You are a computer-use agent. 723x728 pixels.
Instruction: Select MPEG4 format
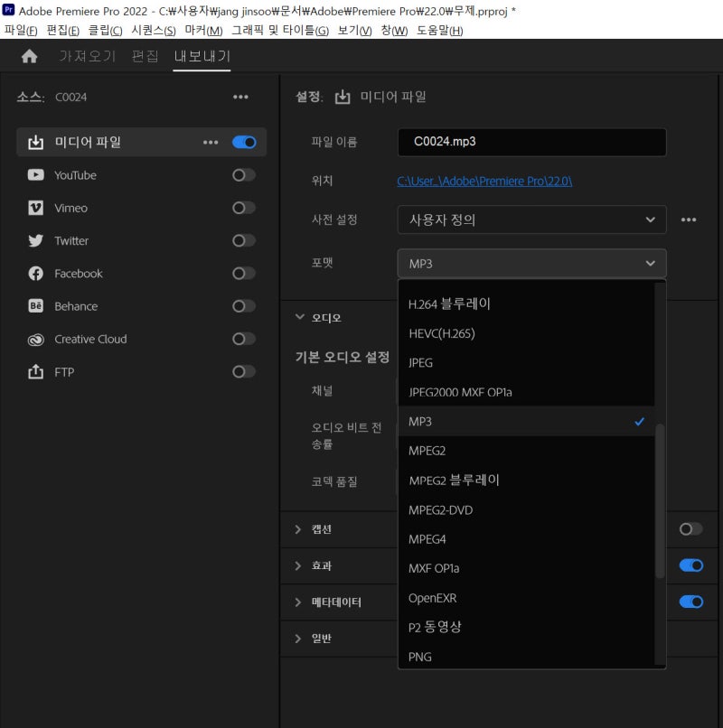(x=527, y=539)
